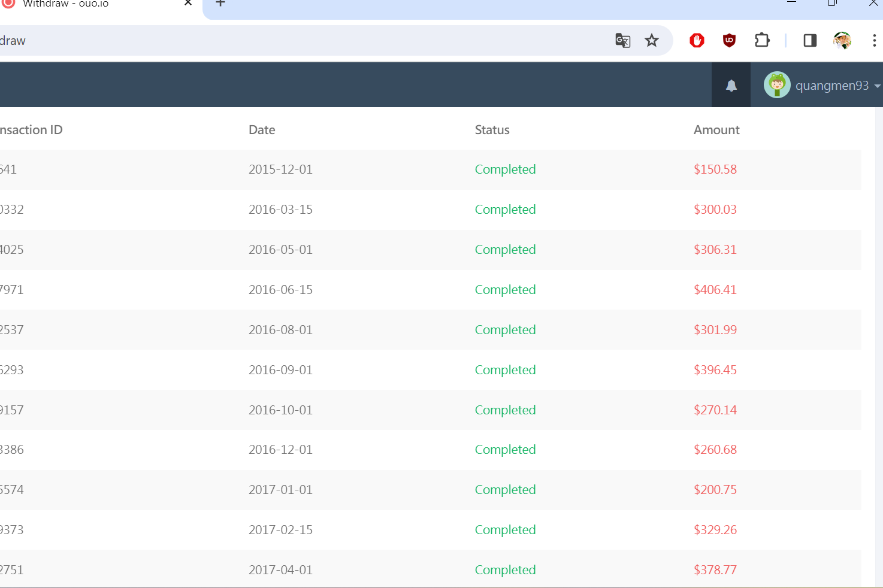This screenshot has width=883, height=588.
Task: Click the Status column header
Action: [492, 130]
